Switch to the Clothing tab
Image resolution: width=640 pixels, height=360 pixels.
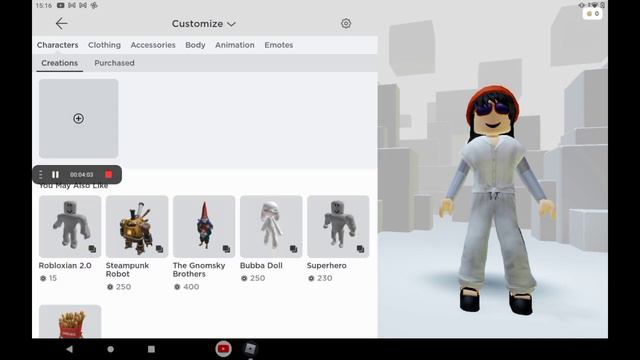[104, 45]
